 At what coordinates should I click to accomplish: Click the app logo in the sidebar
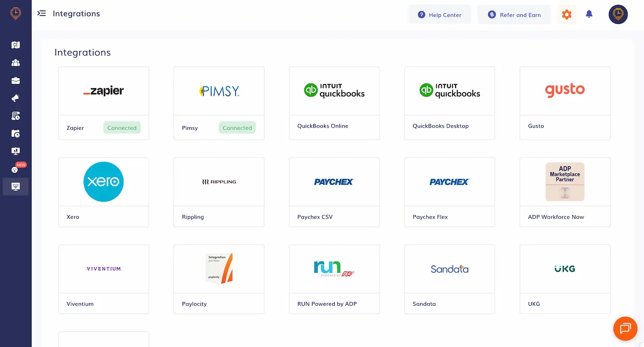[16, 13]
